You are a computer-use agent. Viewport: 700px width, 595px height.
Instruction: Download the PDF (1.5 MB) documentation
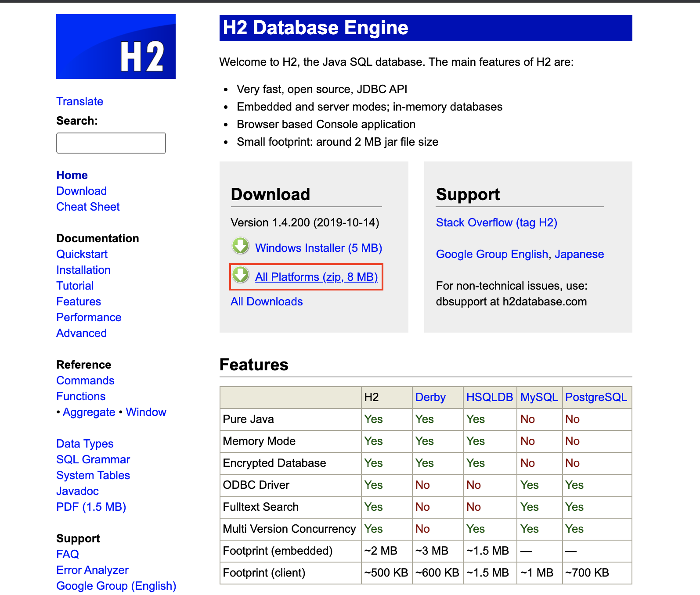[x=91, y=507]
